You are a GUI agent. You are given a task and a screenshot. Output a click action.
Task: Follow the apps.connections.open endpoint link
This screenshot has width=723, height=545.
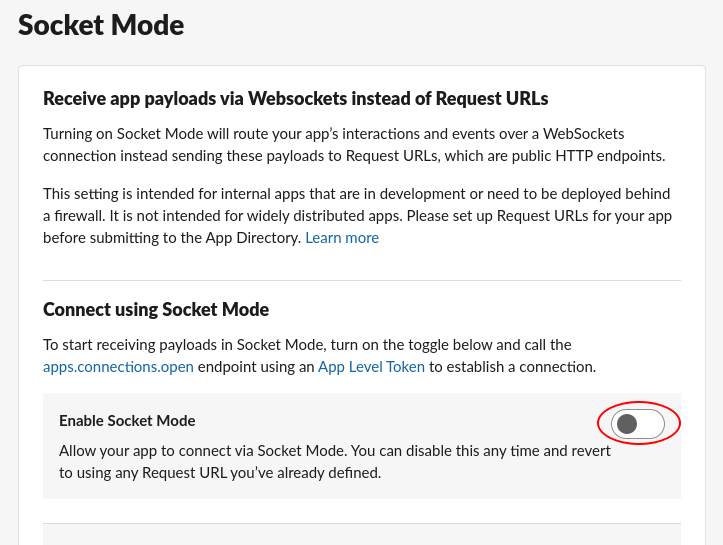pyautogui.click(x=118, y=367)
